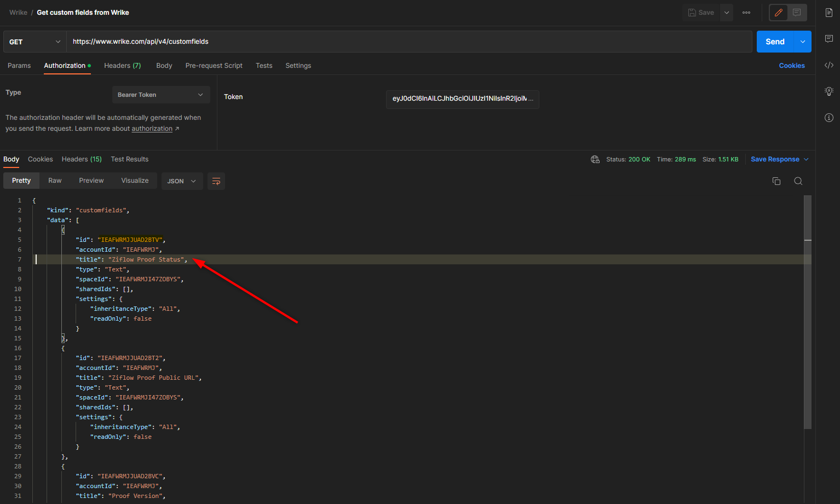The width and height of the screenshot is (840, 504).
Task: Open the comments icon in right sidebar
Action: pyautogui.click(x=829, y=39)
